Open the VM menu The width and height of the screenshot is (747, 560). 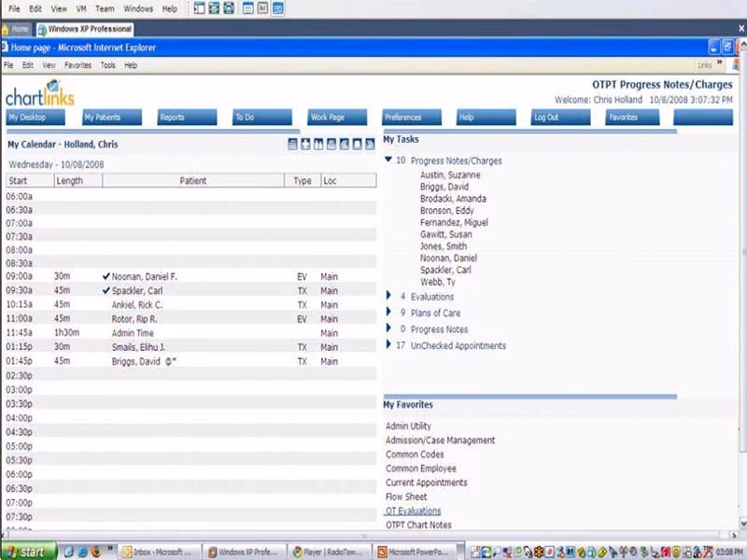pyautogui.click(x=81, y=8)
